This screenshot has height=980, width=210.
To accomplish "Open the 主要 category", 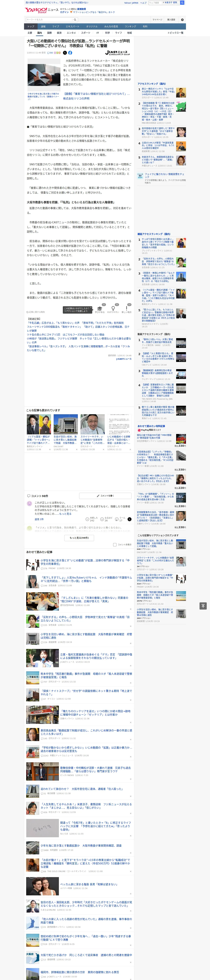I will click(30, 33).
